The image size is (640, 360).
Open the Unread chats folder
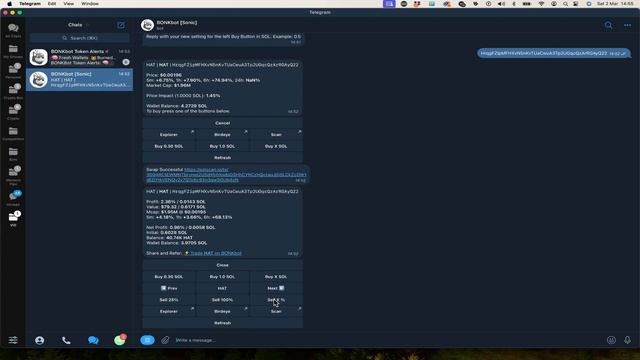pos(13,198)
